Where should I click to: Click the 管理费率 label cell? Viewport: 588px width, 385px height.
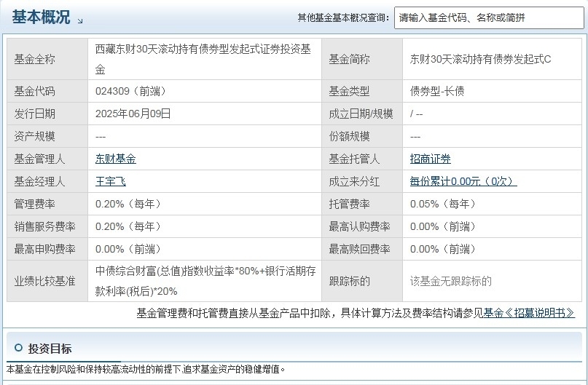pos(47,204)
